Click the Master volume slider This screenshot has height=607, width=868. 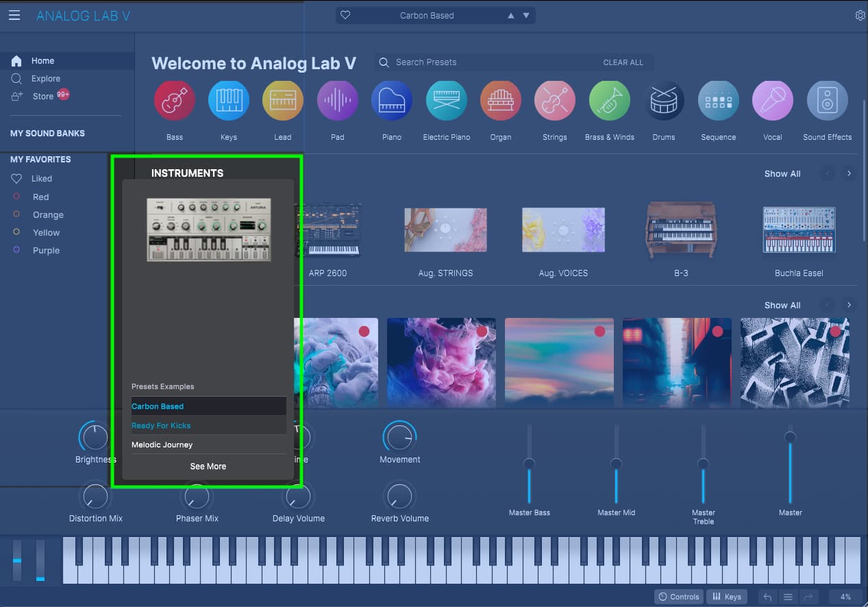tap(790, 464)
